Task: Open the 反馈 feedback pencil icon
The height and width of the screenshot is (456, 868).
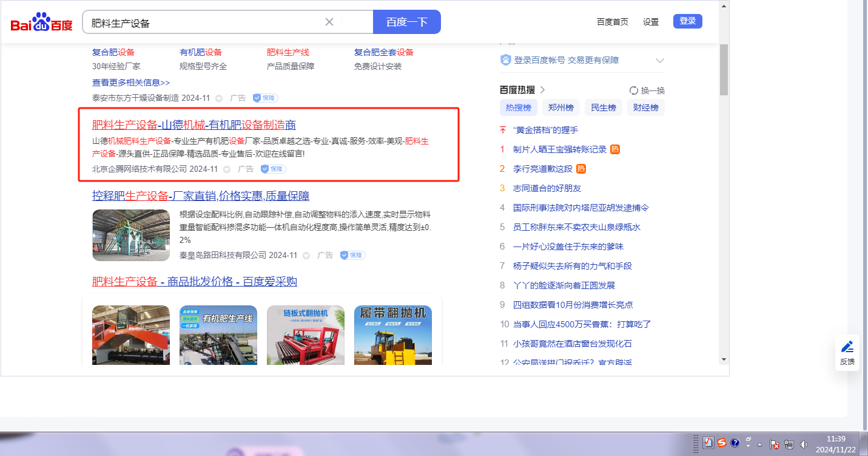Action: (x=847, y=347)
